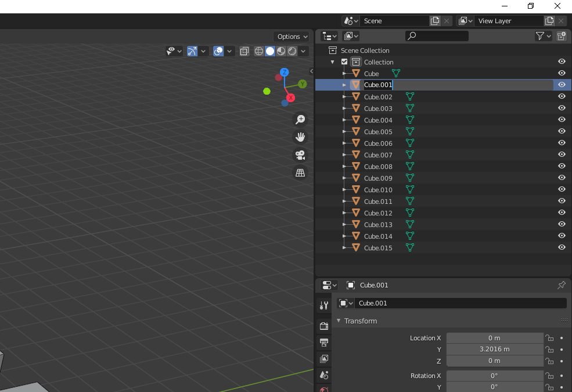Toggle X-ray mode icon
This screenshot has width=572, height=392.
(244, 51)
